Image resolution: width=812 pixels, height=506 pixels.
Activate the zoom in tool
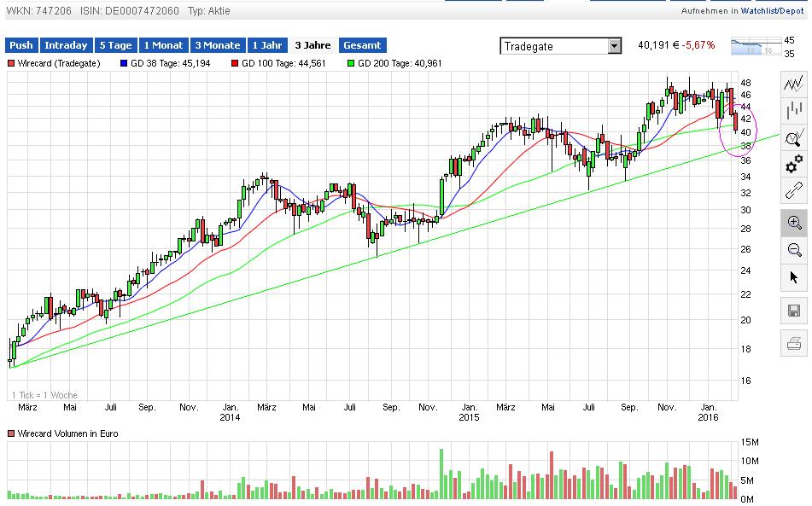(793, 222)
